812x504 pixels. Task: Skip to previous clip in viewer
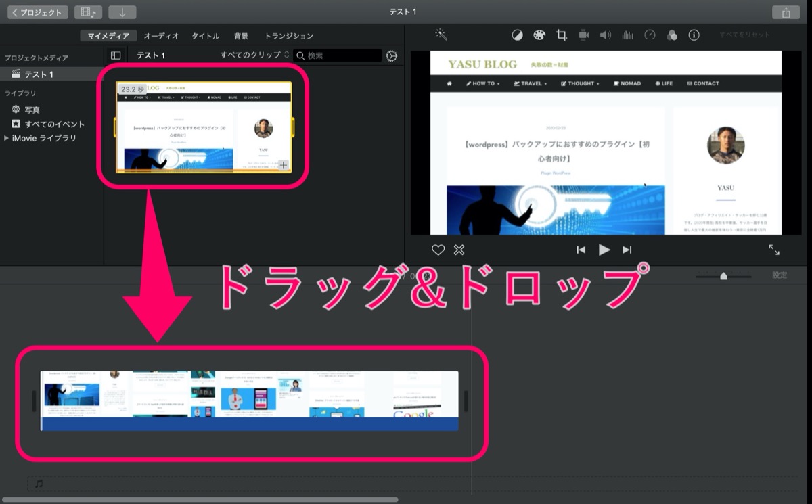pos(581,250)
